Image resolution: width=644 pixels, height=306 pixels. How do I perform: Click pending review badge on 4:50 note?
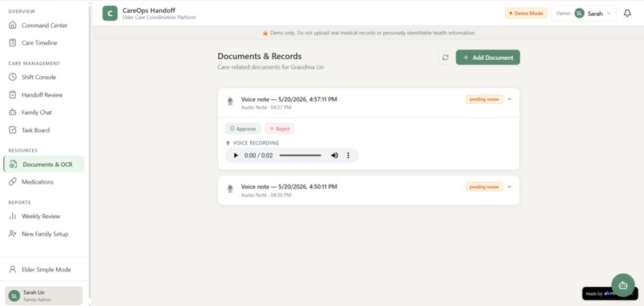tap(484, 187)
